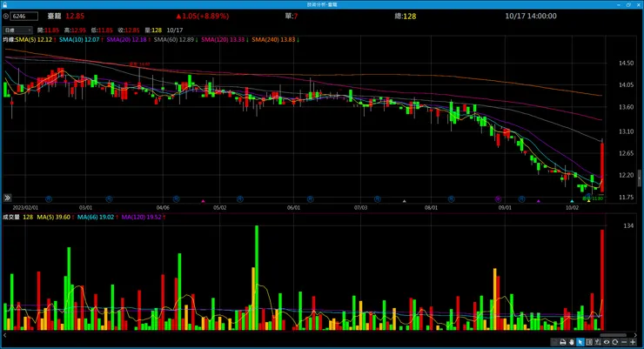644x349 pixels.
Task: Click the SMA(240) 13.83 indicator label
Action: point(273,39)
